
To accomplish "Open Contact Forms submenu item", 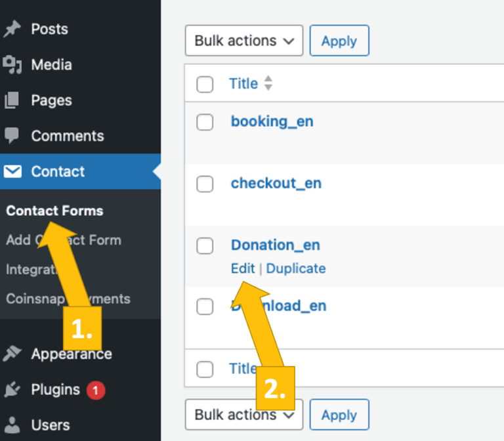I will [54, 211].
